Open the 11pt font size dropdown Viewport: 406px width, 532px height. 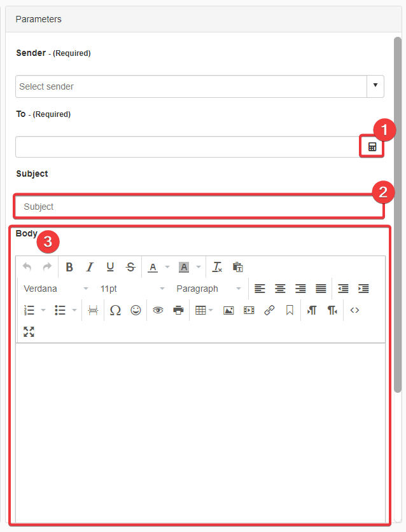132,289
